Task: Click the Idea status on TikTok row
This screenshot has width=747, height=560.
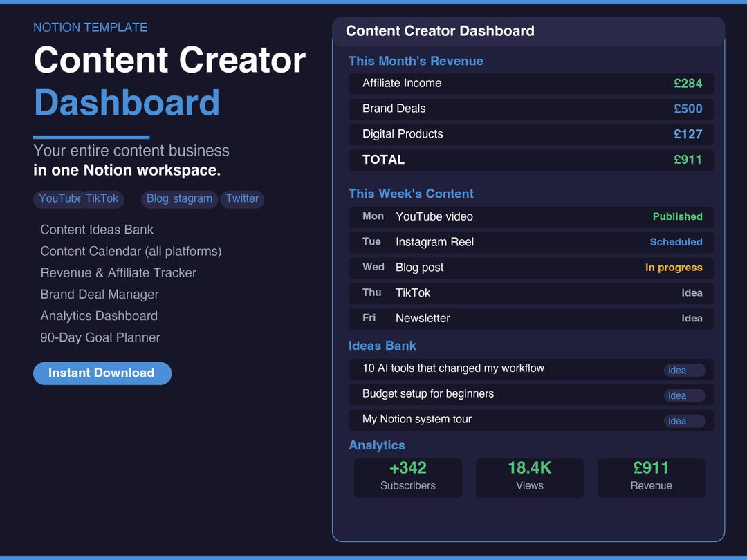Action: click(x=692, y=293)
